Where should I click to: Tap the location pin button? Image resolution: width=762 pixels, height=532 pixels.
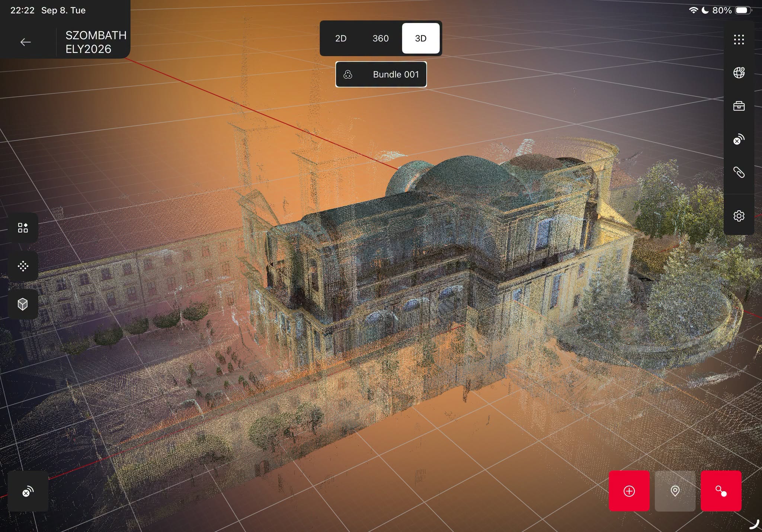pos(675,491)
